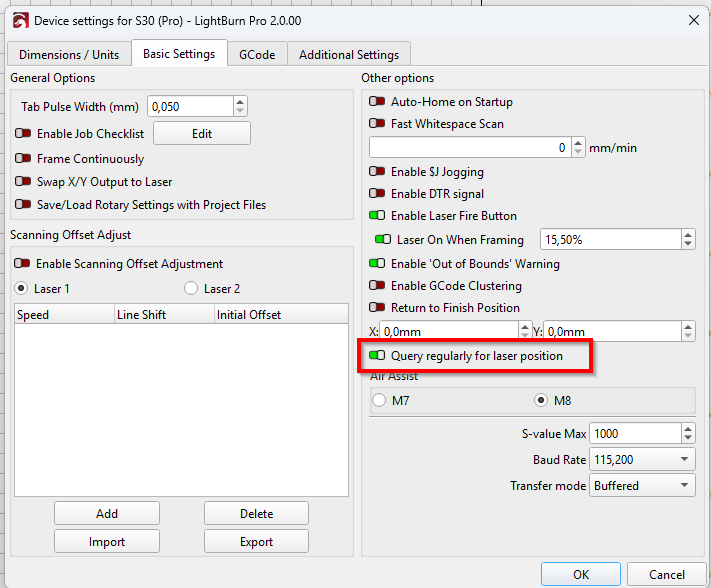
Task: Decrease Tab Pulse Width with down arrow
Action: [x=240, y=112]
